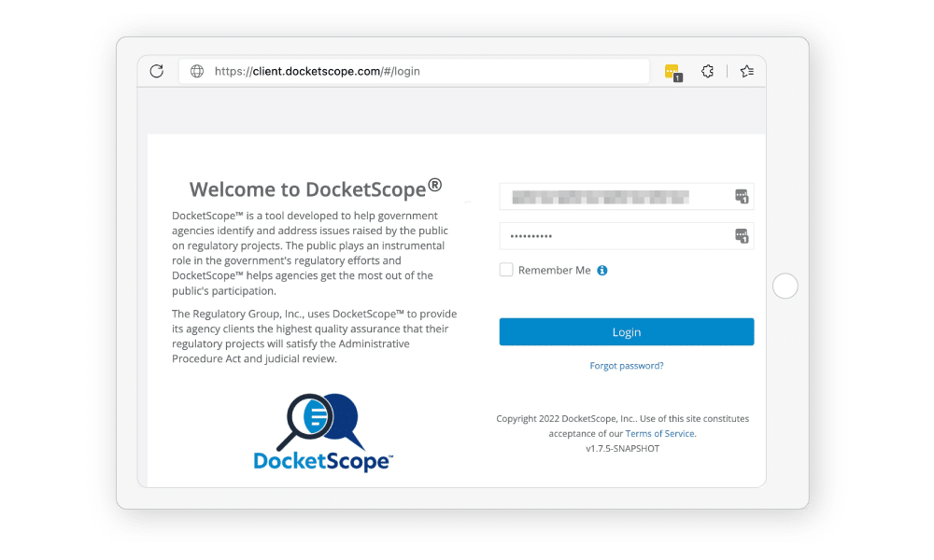
Task: Click the blue Login button
Action: coord(627,332)
